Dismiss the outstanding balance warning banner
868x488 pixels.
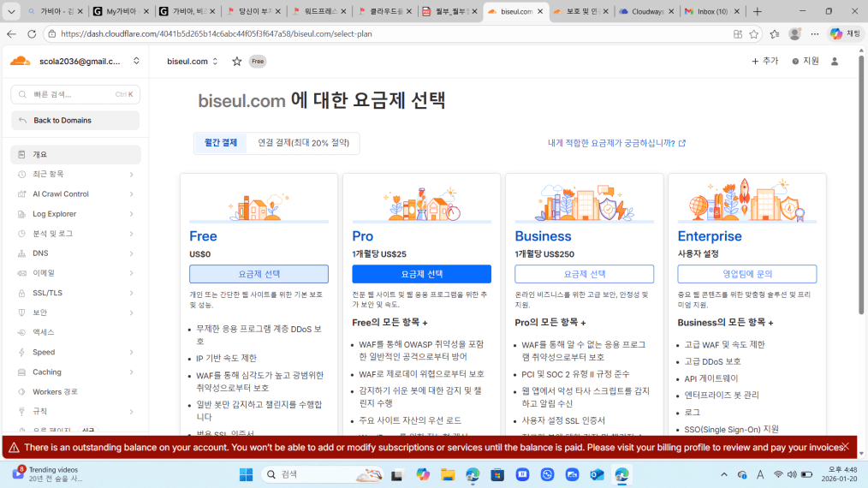[845, 446]
